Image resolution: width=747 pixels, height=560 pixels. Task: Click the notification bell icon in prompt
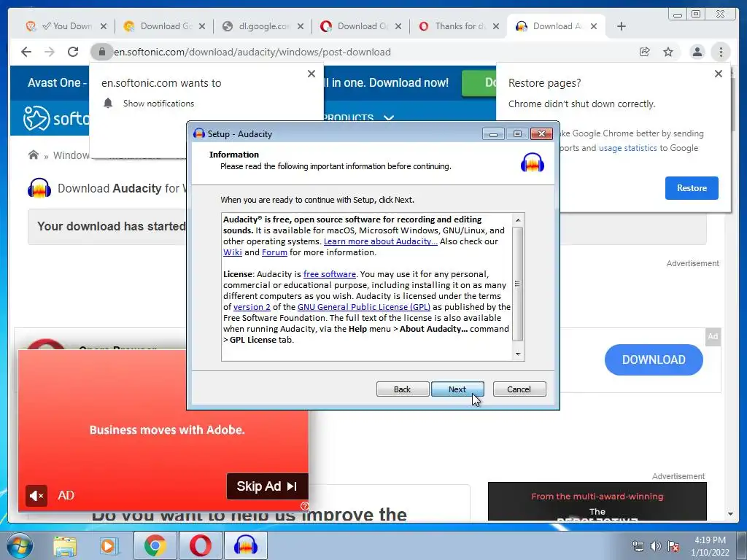pyautogui.click(x=108, y=103)
